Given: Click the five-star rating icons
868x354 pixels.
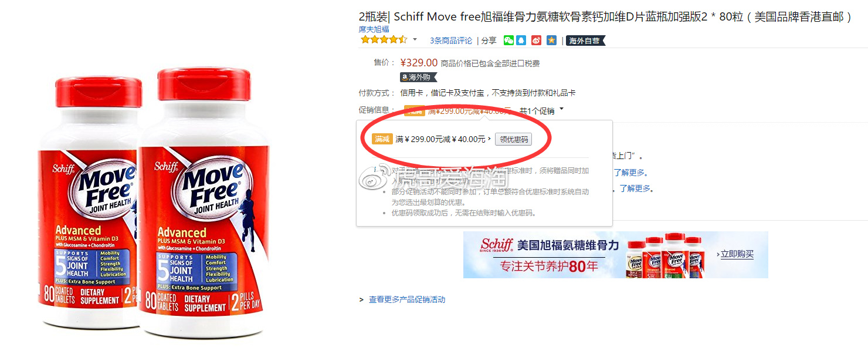Looking at the screenshot, I should (x=384, y=40).
